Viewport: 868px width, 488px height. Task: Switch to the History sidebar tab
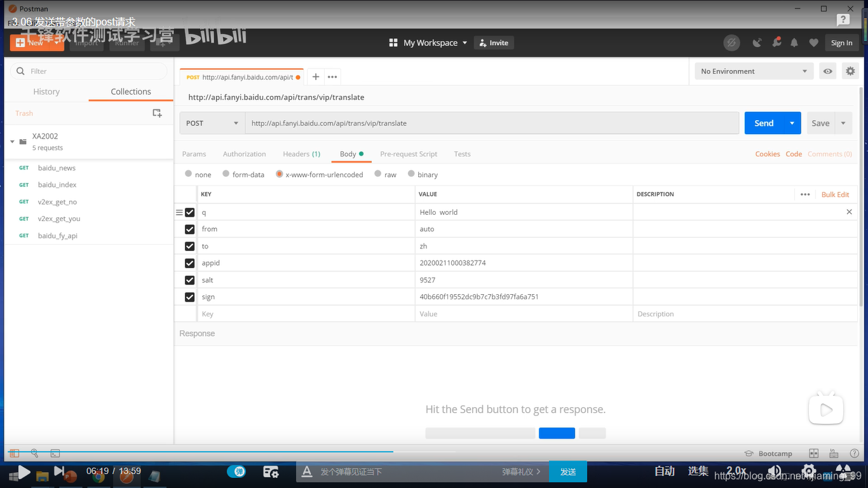pos(46,91)
